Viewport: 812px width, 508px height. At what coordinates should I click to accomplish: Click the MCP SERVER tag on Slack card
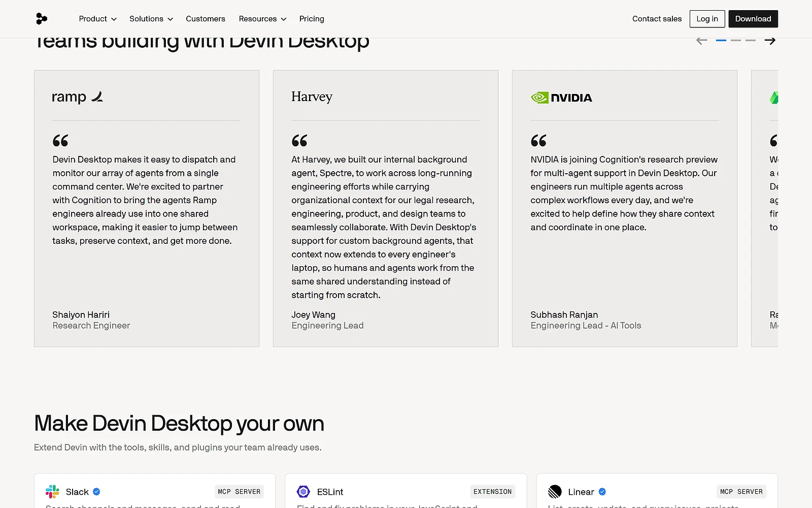coord(239,492)
